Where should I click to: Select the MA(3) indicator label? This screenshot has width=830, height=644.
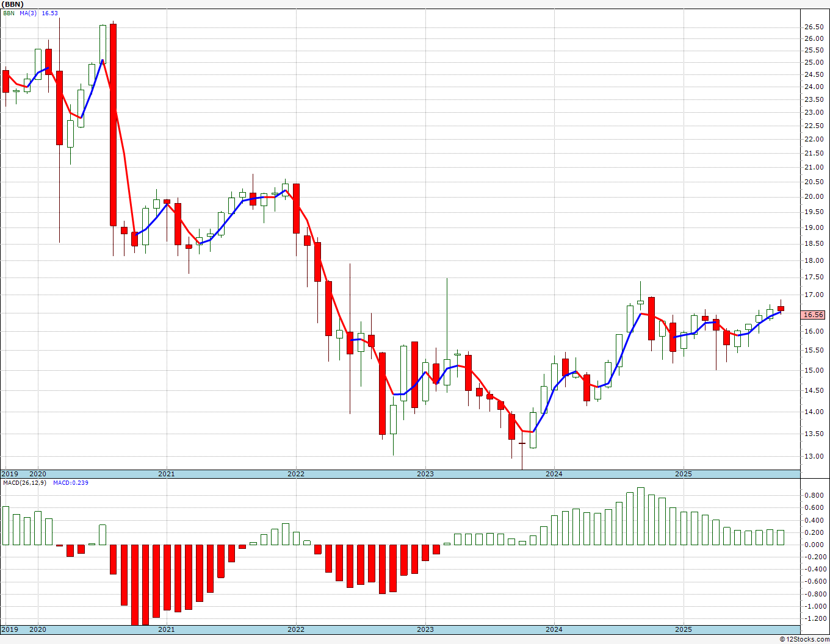pos(28,13)
